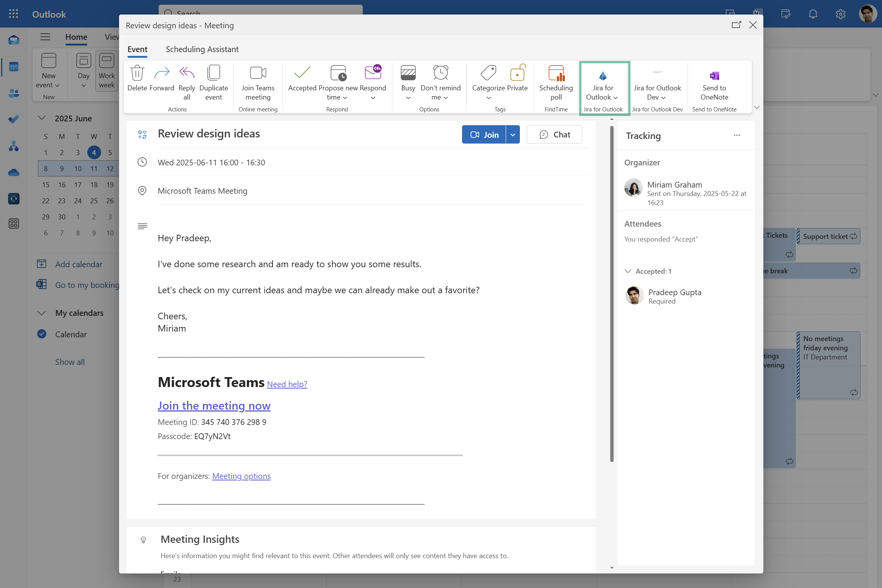Open the People sidebar icon
The height and width of the screenshot is (588, 882).
point(13,93)
